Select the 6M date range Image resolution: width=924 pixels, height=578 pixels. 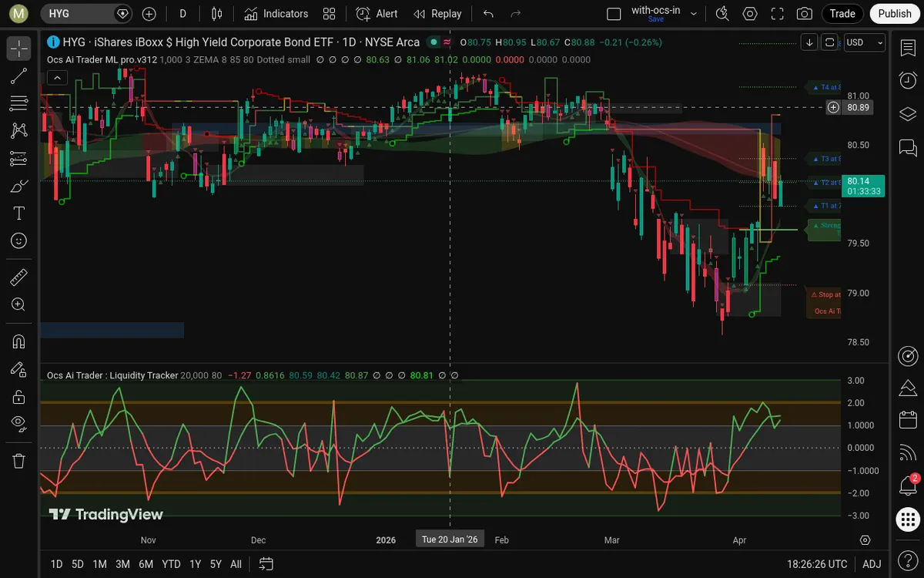tap(146, 564)
